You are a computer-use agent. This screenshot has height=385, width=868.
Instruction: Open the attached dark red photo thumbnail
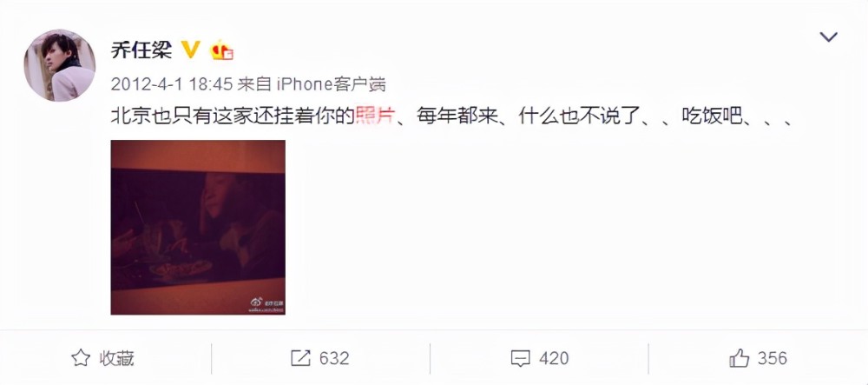point(198,227)
